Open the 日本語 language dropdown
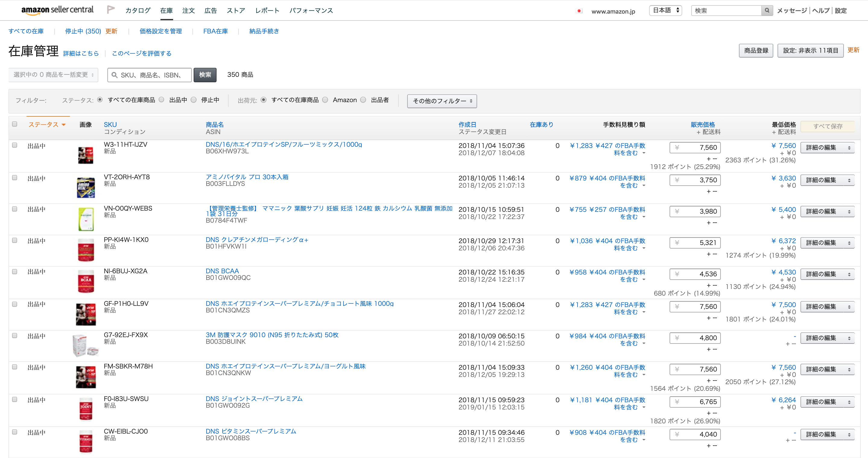This screenshot has height=458, width=868. [666, 11]
